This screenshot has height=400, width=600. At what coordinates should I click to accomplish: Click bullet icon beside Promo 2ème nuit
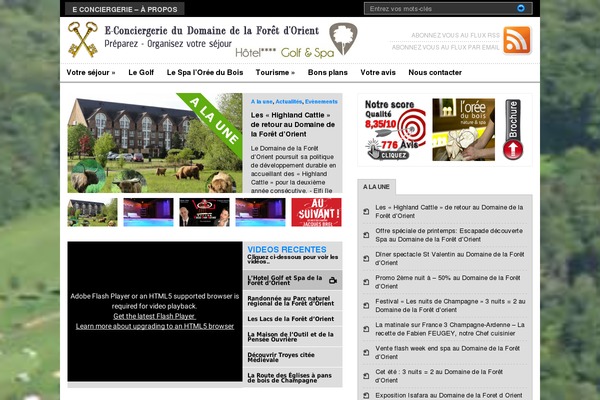pos(366,282)
